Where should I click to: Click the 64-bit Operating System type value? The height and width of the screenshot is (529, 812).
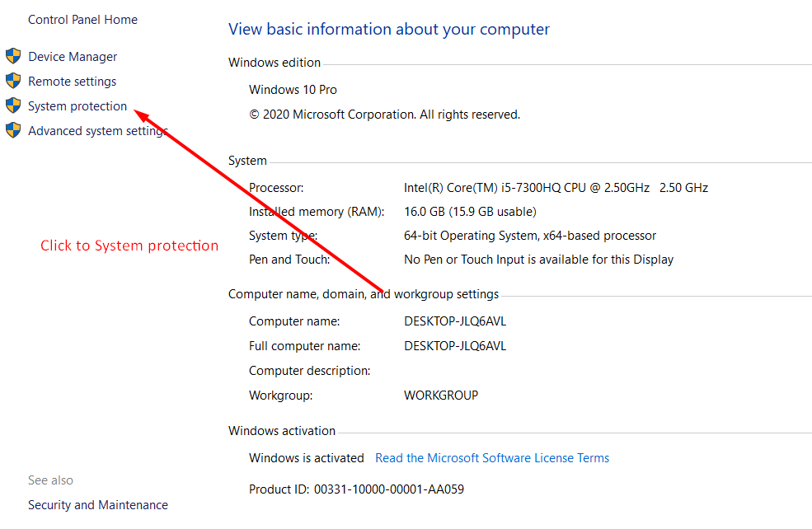click(x=529, y=236)
